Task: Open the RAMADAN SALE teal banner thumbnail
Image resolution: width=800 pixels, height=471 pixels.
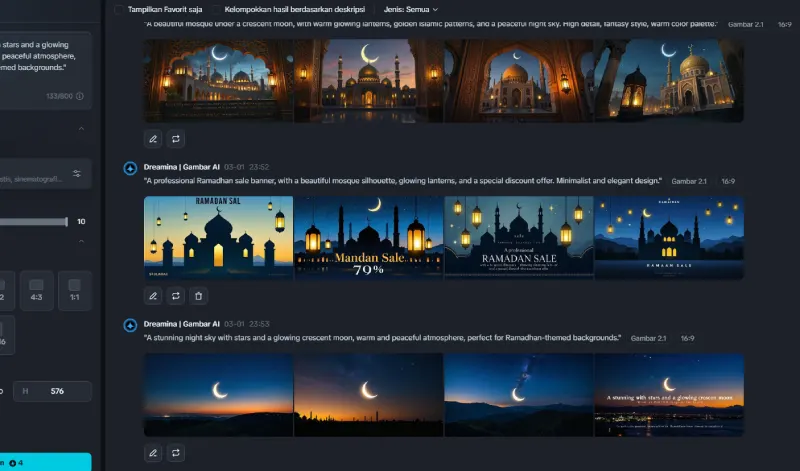Action: coord(518,237)
